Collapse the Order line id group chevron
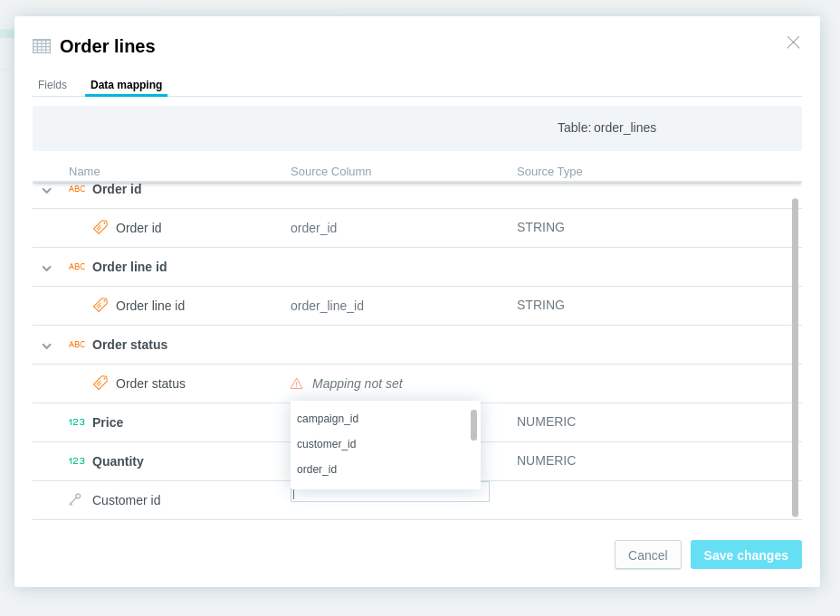The width and height of the screenshot is (840, 616). pyautogui.click(x=46, y=268)
